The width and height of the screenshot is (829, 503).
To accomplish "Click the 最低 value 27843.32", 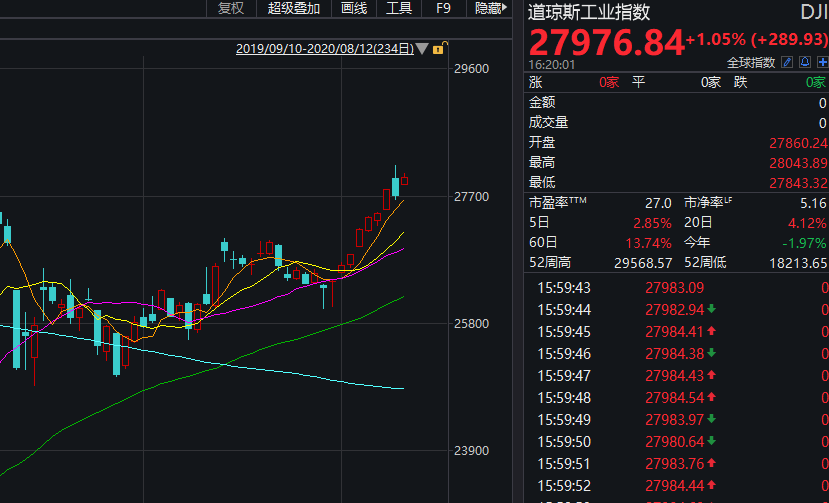I will pos(798,183).
